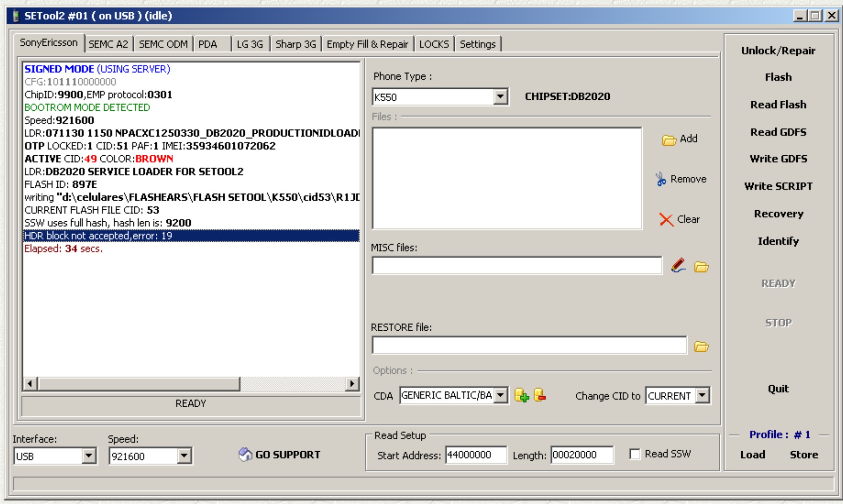The width and height of the screenshot is (843, 504).
Task: Click inside the Files list box
Action: click(x=507, y=178)
